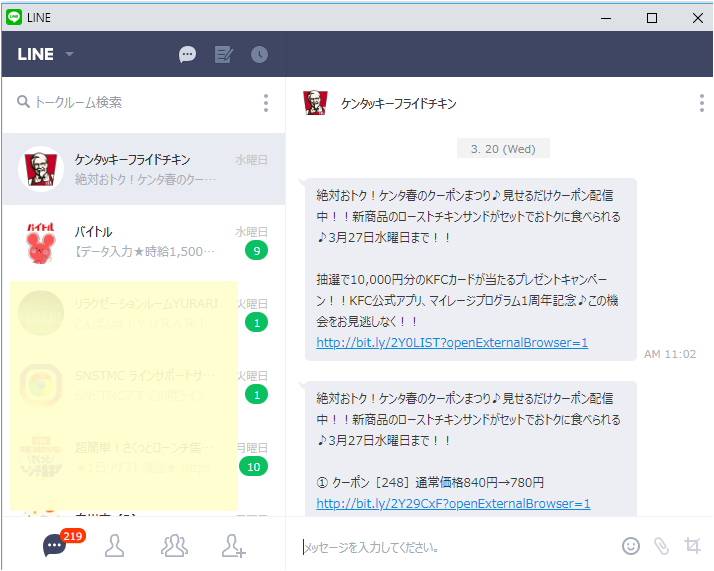Viewport: 714px width, 571px height.
Task: Click the search magnifier icon
Action: [x=23, y=102]
